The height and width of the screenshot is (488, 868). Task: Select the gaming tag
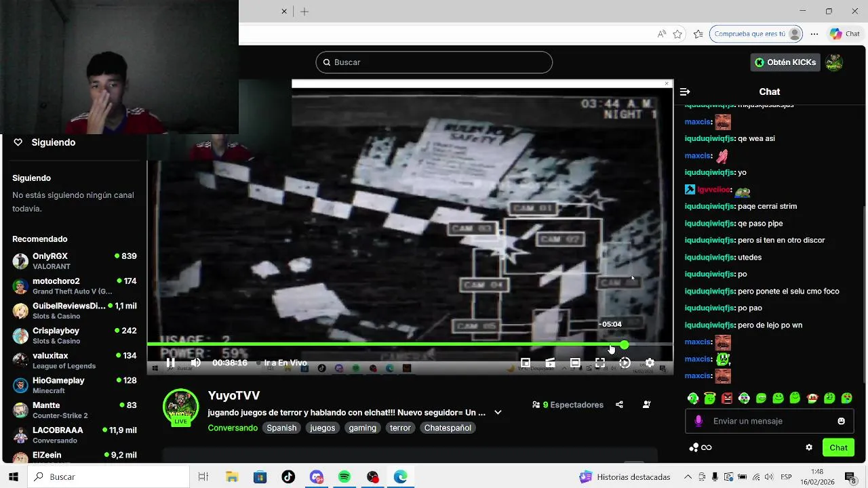tap(362, 428)
